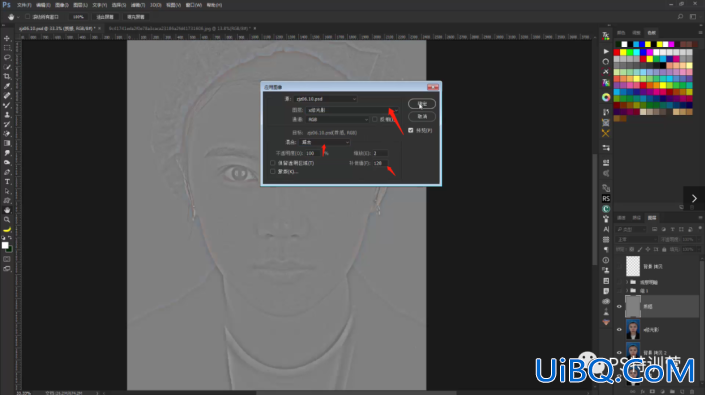Open the Filter menu
The width and height of the screenshot is (705, 395).
138,5
